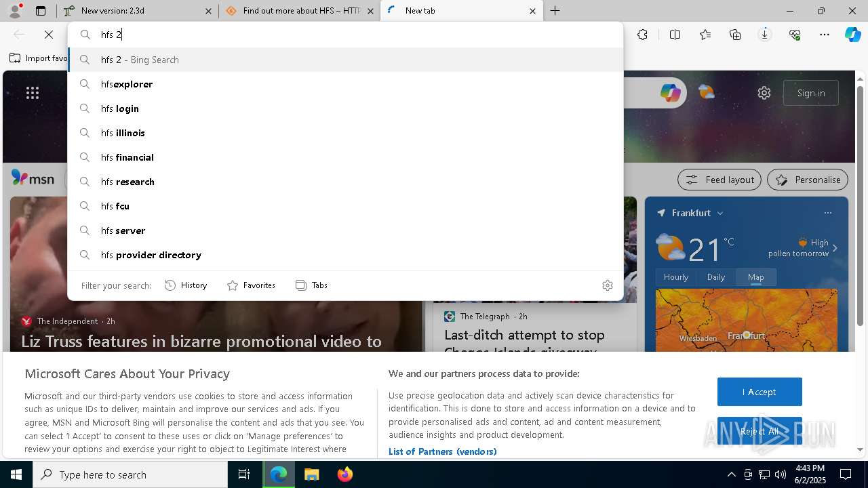Open the Collections icon
The image size is (868, 488).
735,35
